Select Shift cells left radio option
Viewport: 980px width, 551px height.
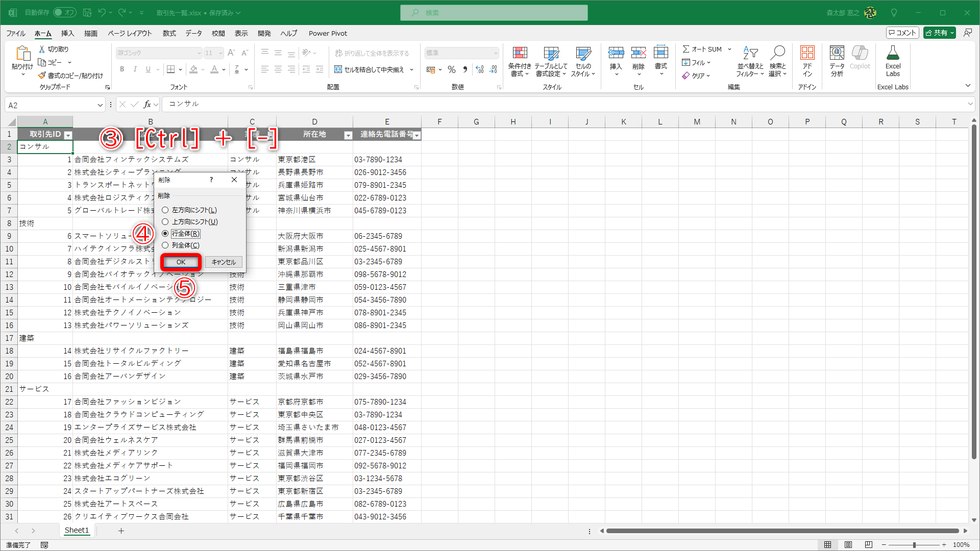(165, 210)
